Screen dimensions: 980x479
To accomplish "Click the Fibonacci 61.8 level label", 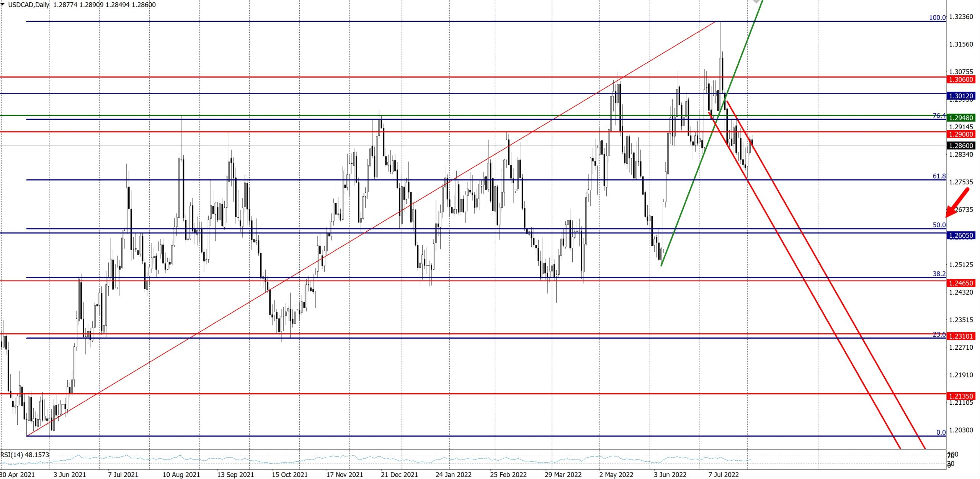I will tap(939, 176).
